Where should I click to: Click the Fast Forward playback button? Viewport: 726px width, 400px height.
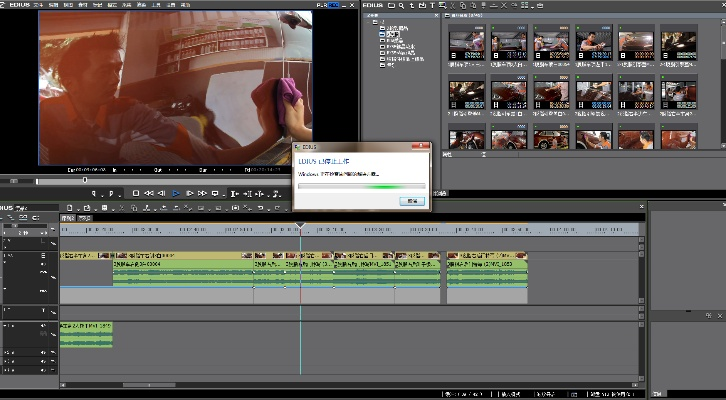[202, 192]
